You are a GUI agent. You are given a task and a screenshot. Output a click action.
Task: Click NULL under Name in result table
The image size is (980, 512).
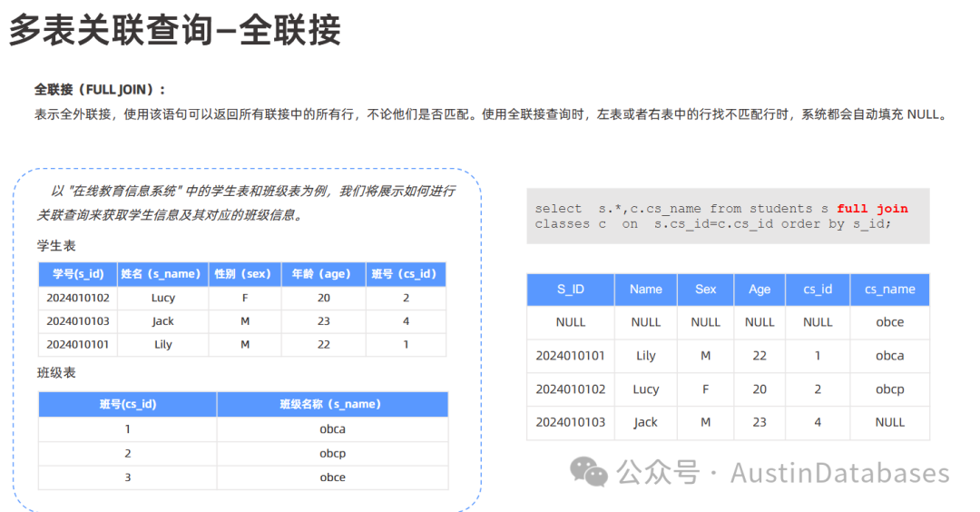[646, 322]
